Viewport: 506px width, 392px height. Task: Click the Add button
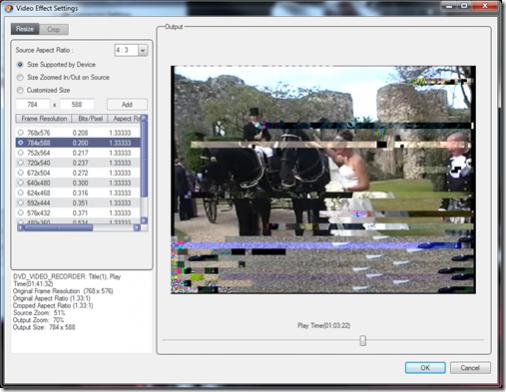[127, 105]
